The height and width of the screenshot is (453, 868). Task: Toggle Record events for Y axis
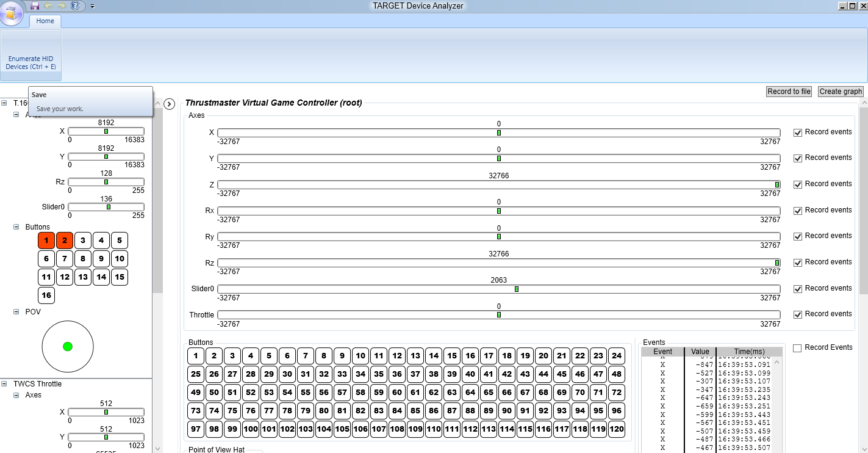click(798, 158)
